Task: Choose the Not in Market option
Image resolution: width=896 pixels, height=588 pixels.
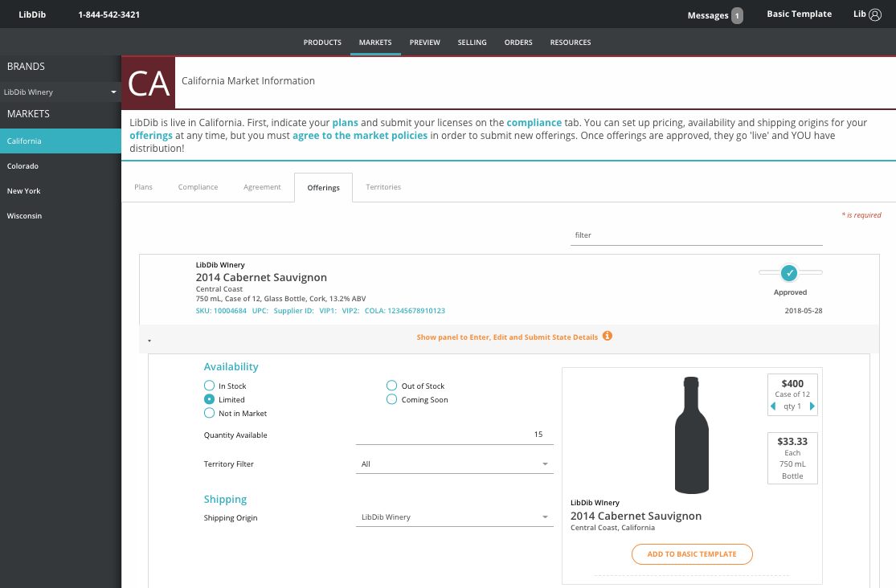Action: 209,413
